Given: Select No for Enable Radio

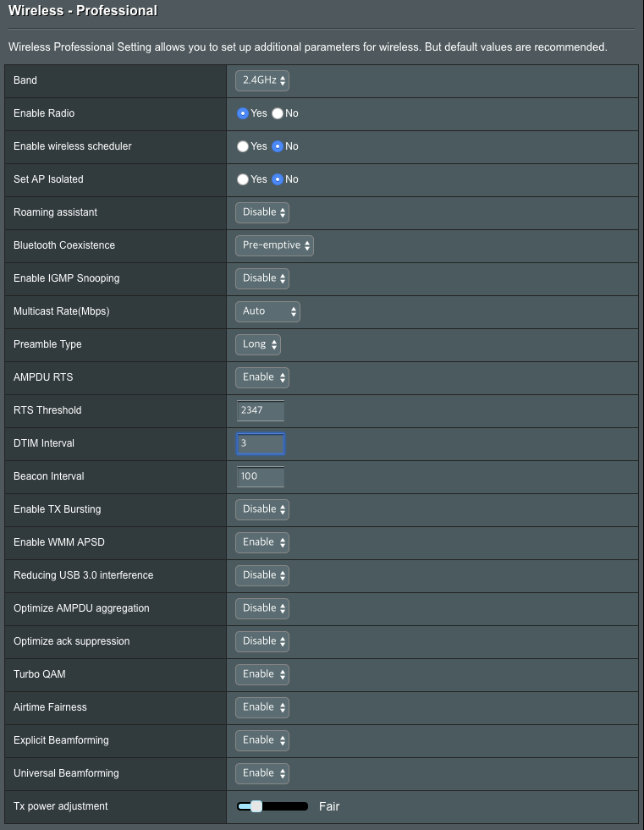Looking at the screenshot, I should 278,113.
